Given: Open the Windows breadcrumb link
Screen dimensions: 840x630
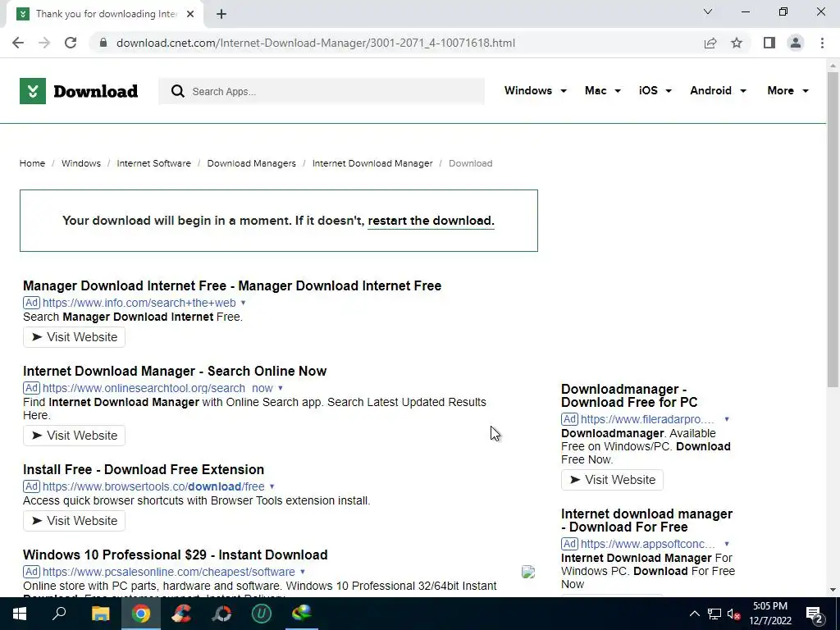Looking at the screenshot, I should click(x=81, y=163).
